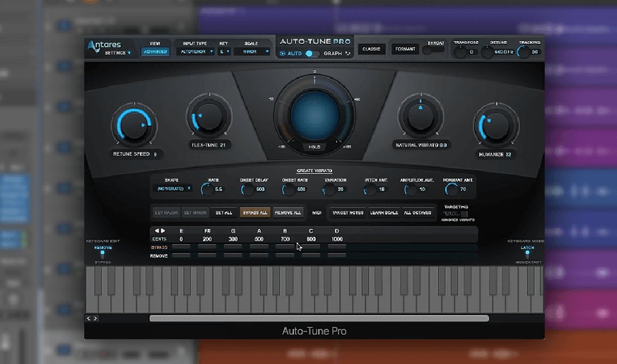Toggle MIDI All Octaves

(x=417, y=213)
